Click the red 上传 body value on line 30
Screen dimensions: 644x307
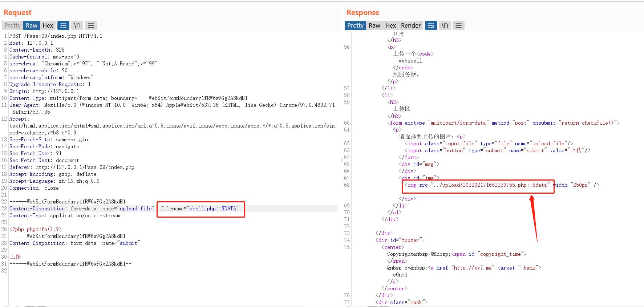point(15,256)
